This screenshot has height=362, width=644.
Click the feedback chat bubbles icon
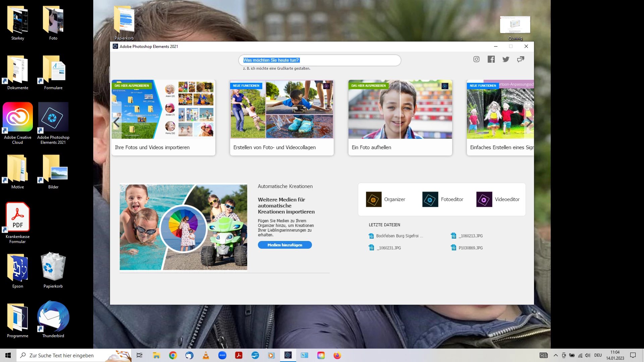tap(521, 59)
